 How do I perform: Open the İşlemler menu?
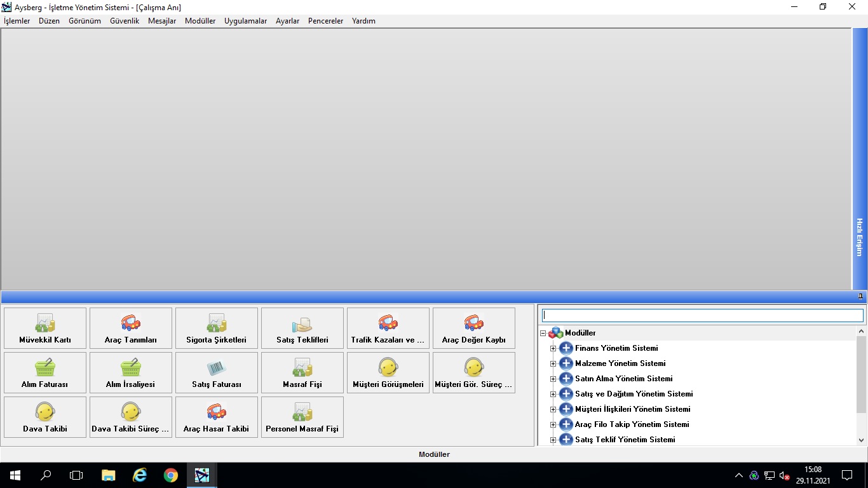pos(17,21)
